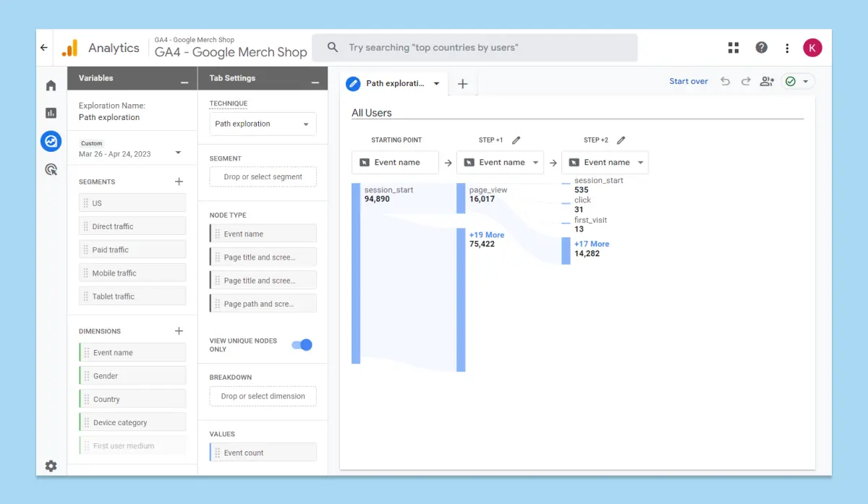
Task: Click the Exploration Name field
Action: point(109,117)
